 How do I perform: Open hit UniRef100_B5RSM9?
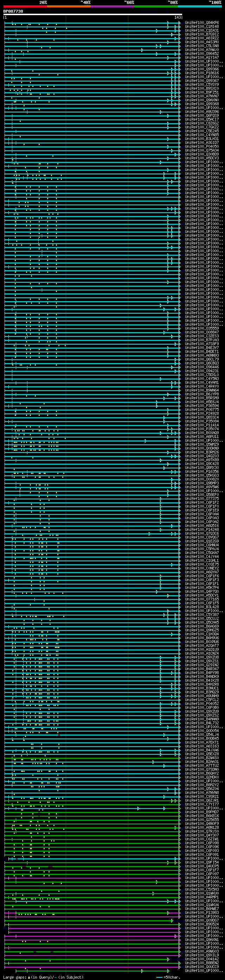coord(202,398)
